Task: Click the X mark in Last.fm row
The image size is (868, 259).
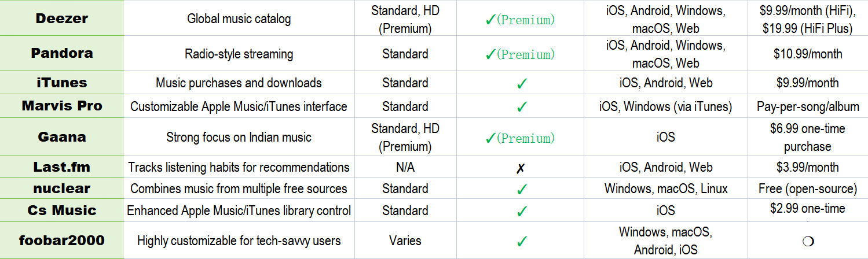Action: pyautogui.click(x=521, y=168)
